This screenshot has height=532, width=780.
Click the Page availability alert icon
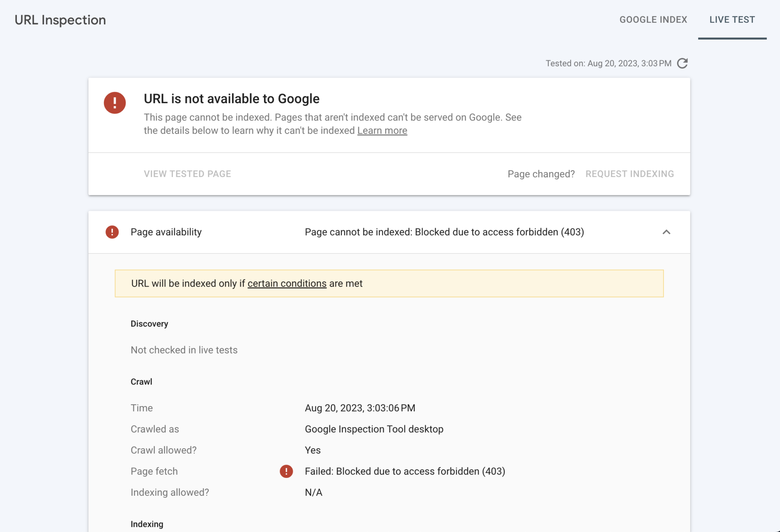tap(112, 232)
